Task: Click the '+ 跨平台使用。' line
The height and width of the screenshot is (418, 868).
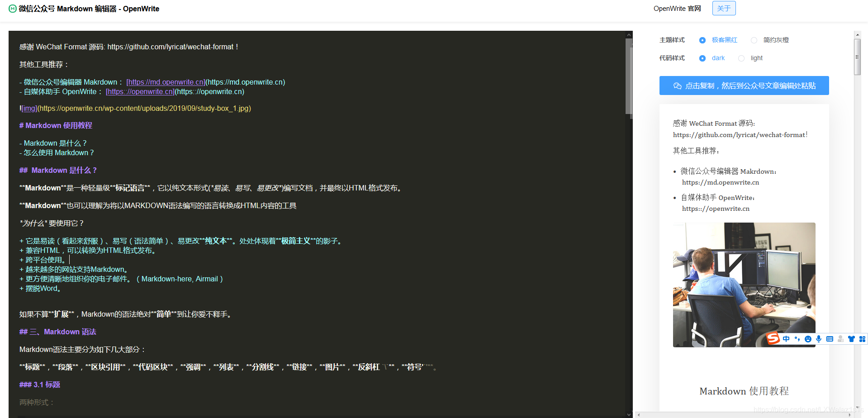Action: [x=43, y=260]
